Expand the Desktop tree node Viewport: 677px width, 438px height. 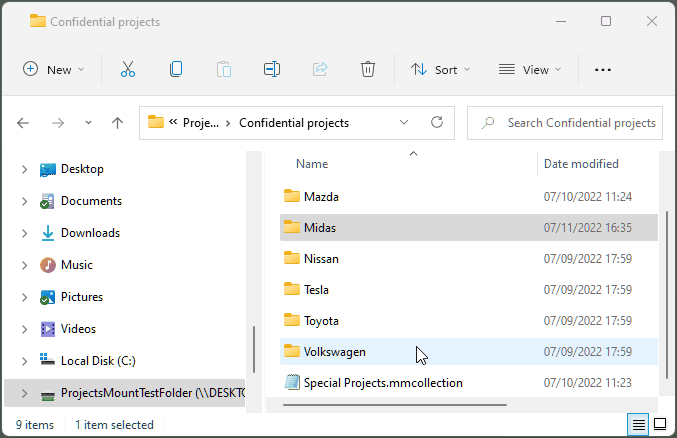tap(24, 169)
